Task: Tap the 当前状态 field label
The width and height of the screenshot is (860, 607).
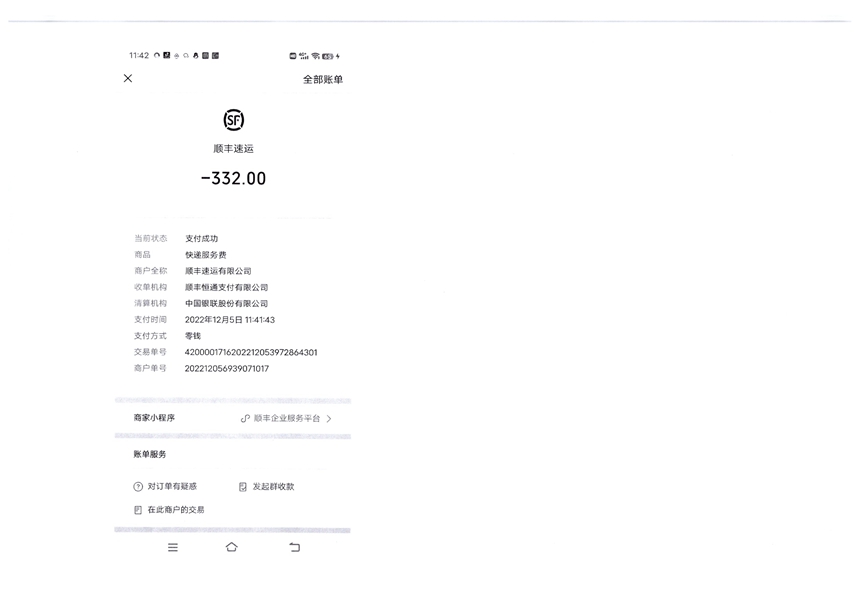Action: pyautogui.click(x=150, y=239)
